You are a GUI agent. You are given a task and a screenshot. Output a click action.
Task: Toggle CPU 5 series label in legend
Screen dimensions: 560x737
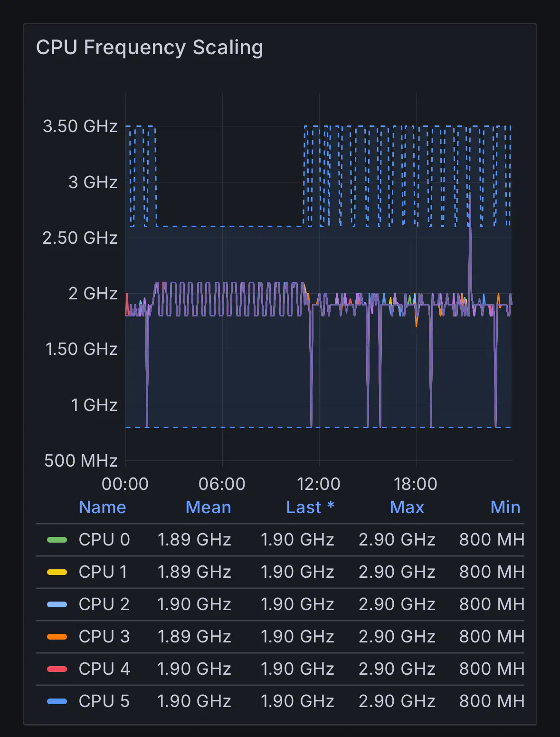coord(104,701)
